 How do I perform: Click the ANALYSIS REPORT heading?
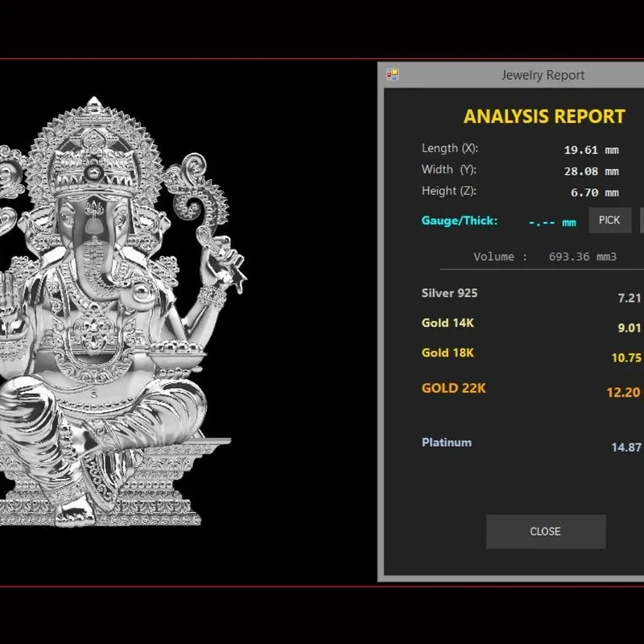[x=544, y=116]
